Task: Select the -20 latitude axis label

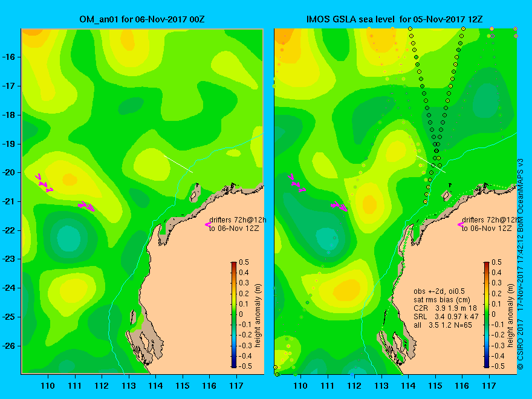Action: tap(10, 173)
